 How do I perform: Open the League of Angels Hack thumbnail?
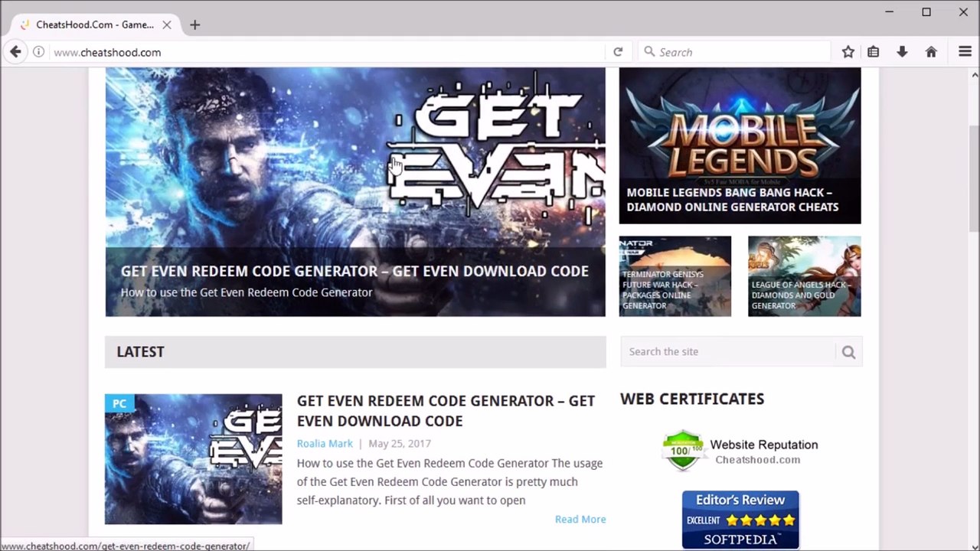805,276
